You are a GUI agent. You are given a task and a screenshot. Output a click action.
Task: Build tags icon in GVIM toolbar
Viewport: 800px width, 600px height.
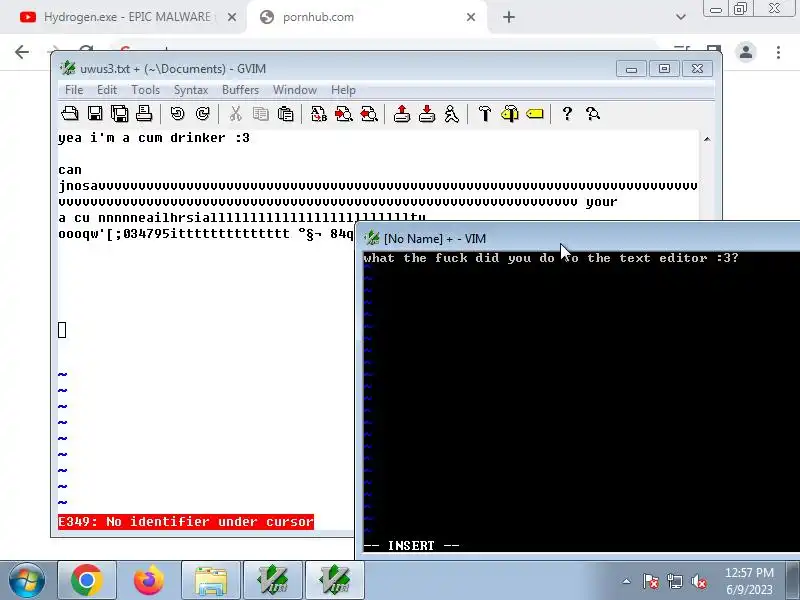510,113
